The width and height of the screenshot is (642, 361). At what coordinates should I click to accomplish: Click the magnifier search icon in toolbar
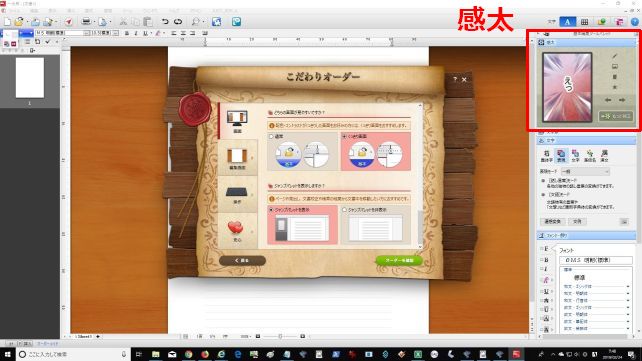(196, 22)
